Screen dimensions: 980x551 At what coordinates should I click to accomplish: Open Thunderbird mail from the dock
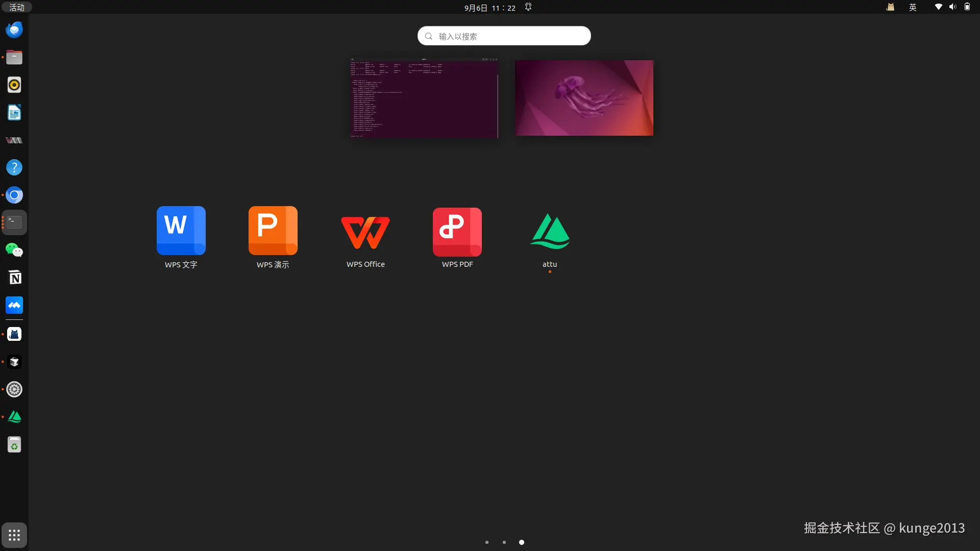click(14, 29)
